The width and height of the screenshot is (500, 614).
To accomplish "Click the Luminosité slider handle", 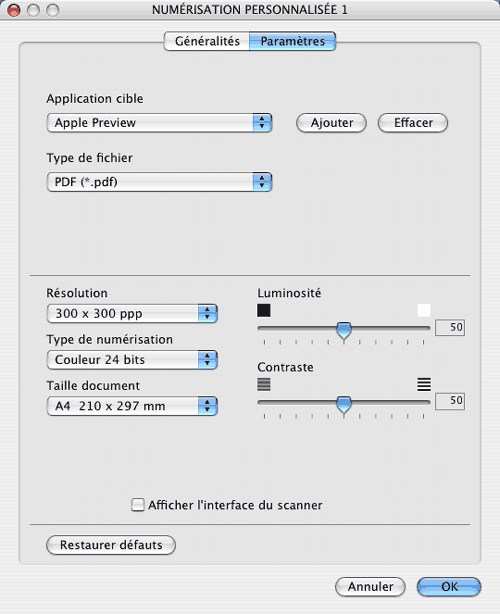I will (x=344, y=330).
